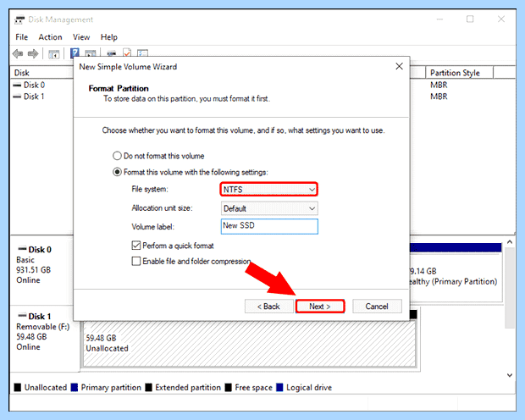Minimize the Disk Management window

(x=440, y=19)
